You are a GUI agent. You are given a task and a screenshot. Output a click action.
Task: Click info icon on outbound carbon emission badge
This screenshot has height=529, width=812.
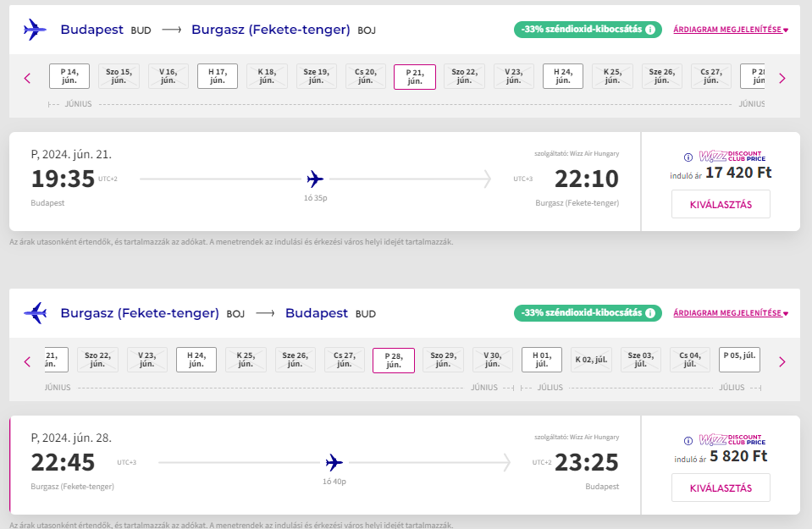pos(650,30)
